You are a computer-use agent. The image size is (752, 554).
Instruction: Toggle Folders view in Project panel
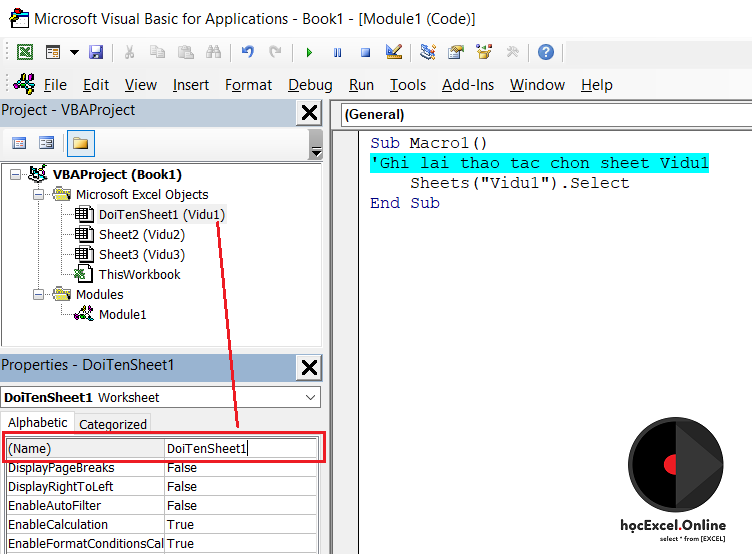tap(81, 143)
